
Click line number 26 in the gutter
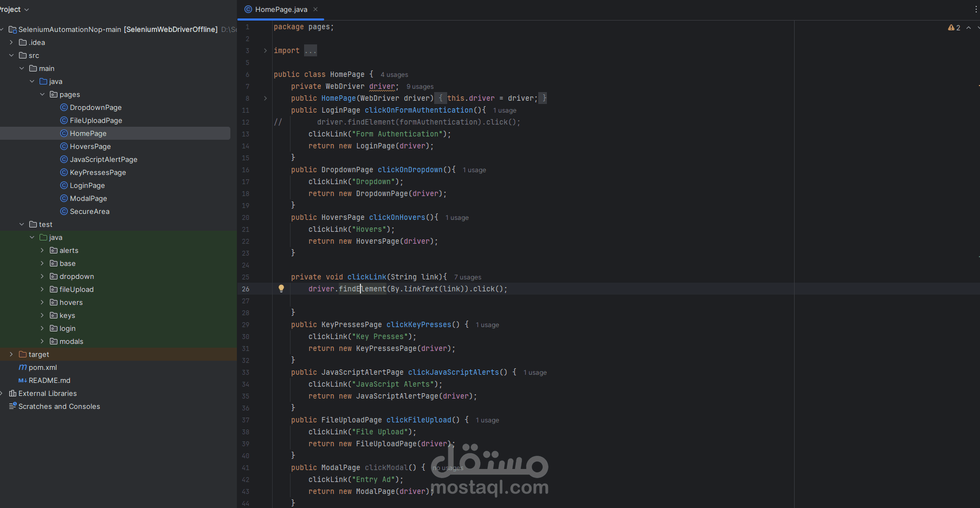[x=246, y=289]
